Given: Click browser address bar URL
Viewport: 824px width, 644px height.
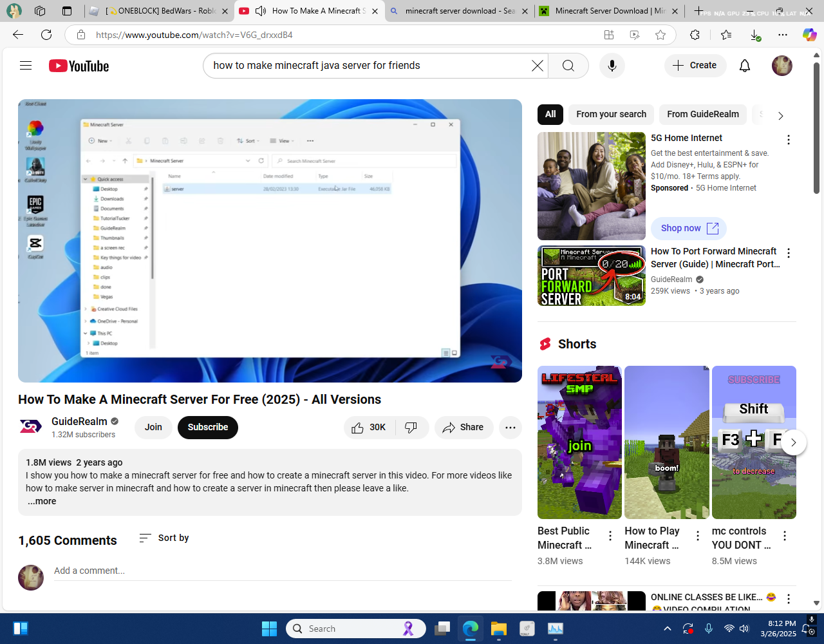Looking at the screenshot, I should tap(194, 35).
